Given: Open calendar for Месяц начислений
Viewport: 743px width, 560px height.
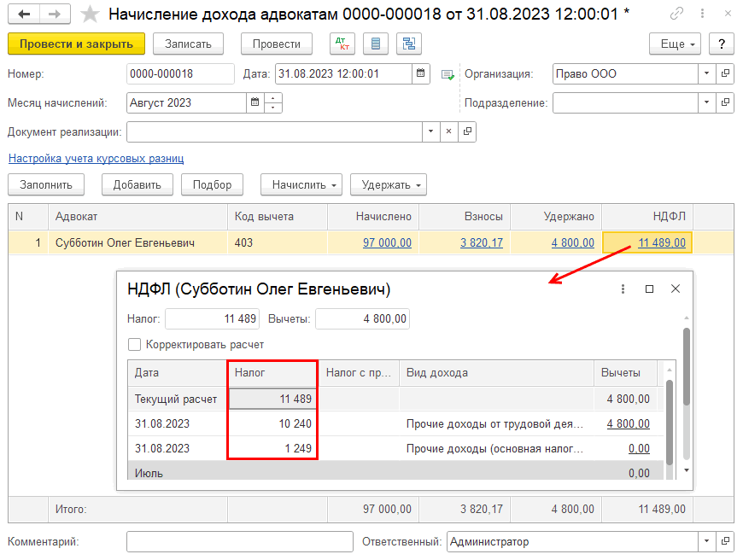Looking at the screenshot, I should click(254, 103).
